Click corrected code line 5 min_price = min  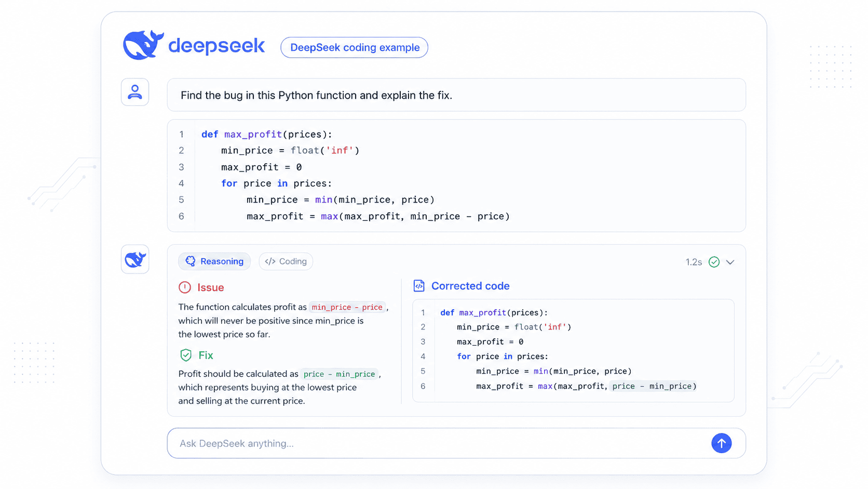point(554,371)
